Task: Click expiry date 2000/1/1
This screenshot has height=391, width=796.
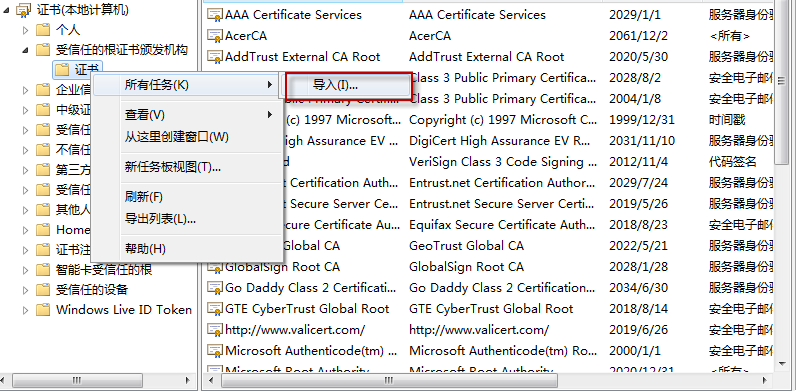Action: (635, 351)
